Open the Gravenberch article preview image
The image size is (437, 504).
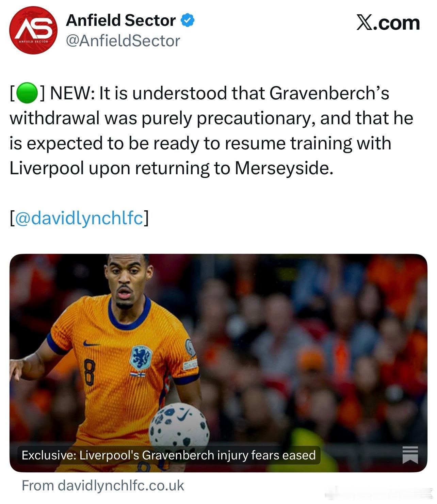pyautogui.click(x=218, y=363)
